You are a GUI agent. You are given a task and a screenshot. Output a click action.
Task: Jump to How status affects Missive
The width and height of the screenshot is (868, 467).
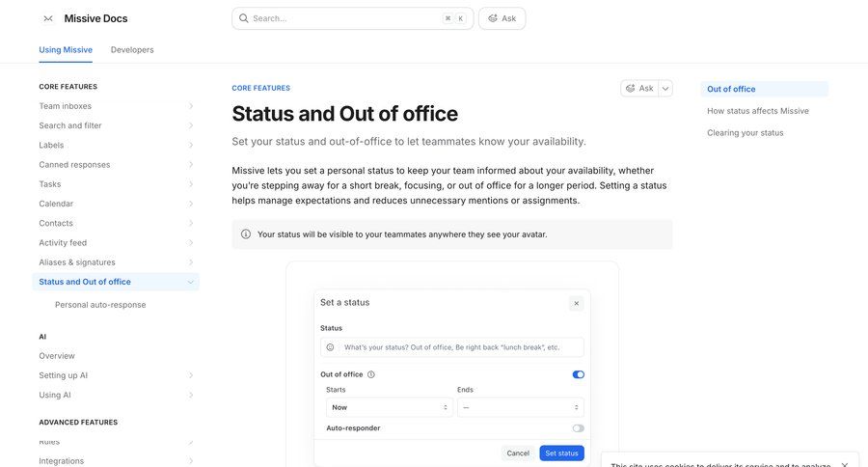[758, 111]
